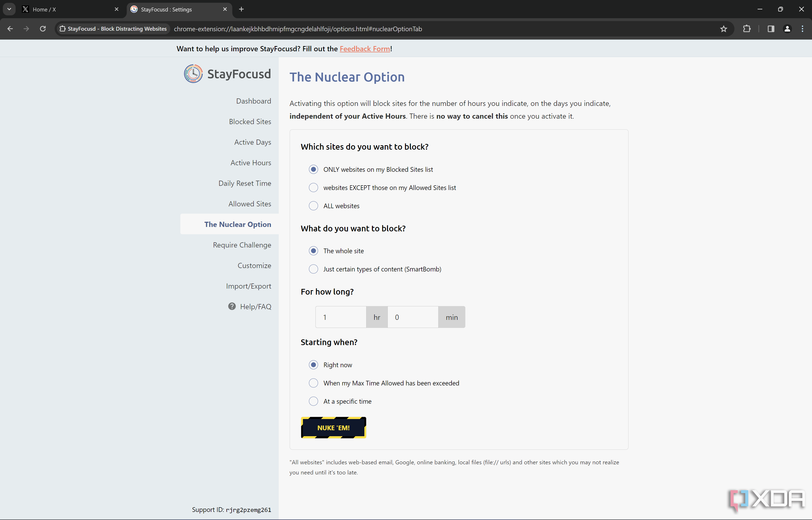This screenshot has height=520, width=812.
Task: Go to Dashboard in sidebar
Action: coord(253,101)
